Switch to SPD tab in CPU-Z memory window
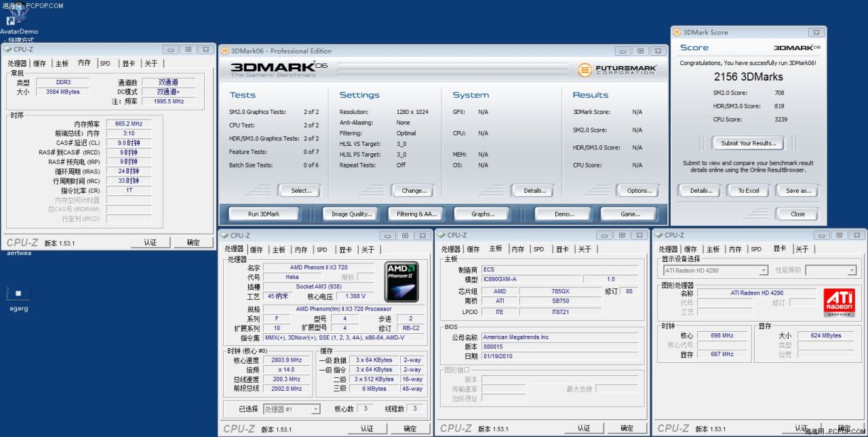This screenshot has height=437, width=868. pyautogui.click(x=105, y=63)
